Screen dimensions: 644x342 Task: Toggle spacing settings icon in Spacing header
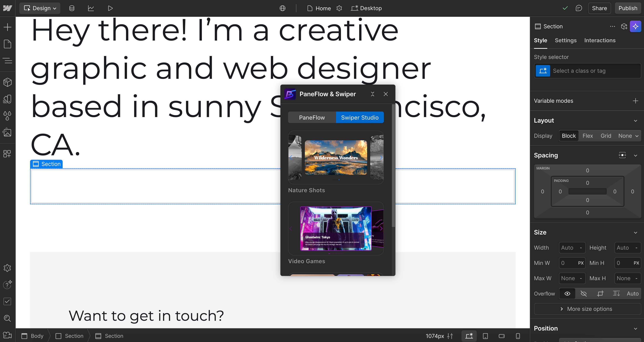tap(622, 155)
